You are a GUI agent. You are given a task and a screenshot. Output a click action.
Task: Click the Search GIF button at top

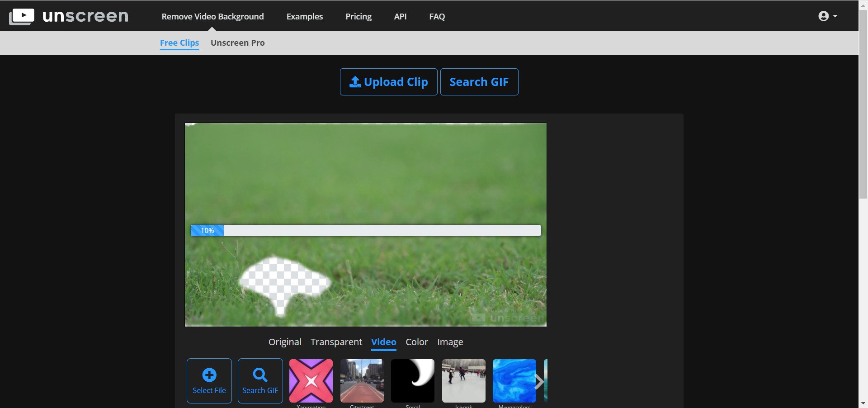479,82
